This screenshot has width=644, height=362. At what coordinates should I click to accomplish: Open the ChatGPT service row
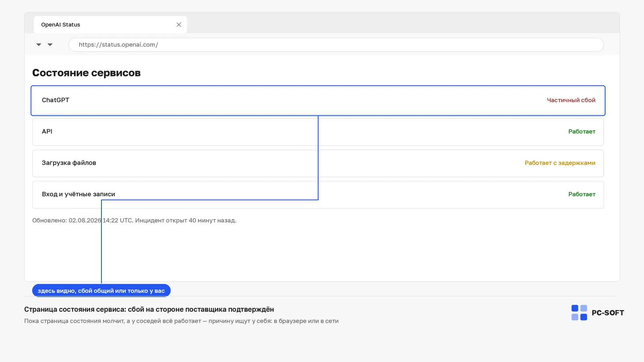coord(318,101)
